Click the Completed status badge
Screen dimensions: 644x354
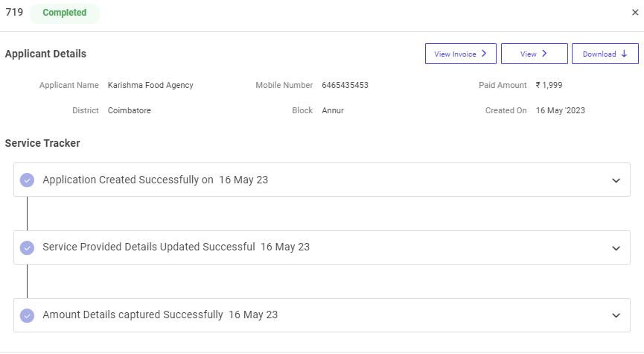(65, 13)
